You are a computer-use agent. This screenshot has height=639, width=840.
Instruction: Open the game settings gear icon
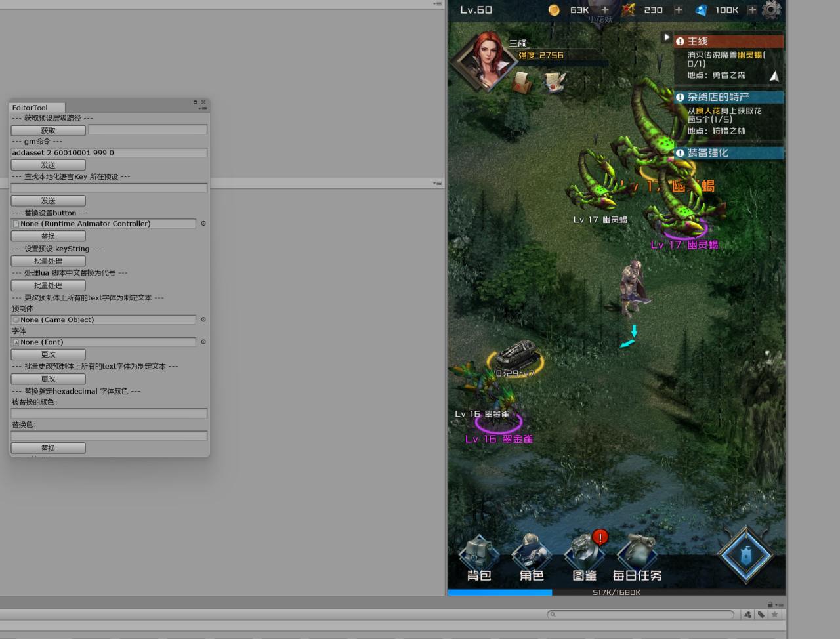(772, 10)
